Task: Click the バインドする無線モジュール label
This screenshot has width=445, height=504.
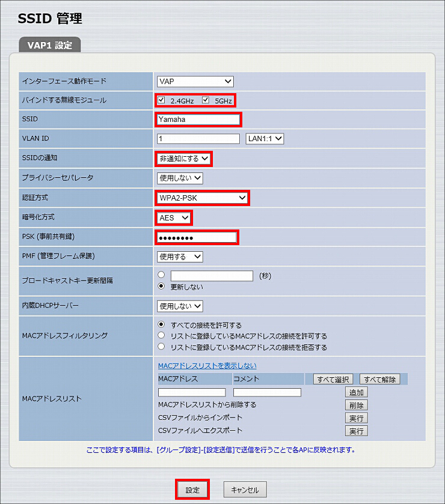Action: (x=64, y=100)
